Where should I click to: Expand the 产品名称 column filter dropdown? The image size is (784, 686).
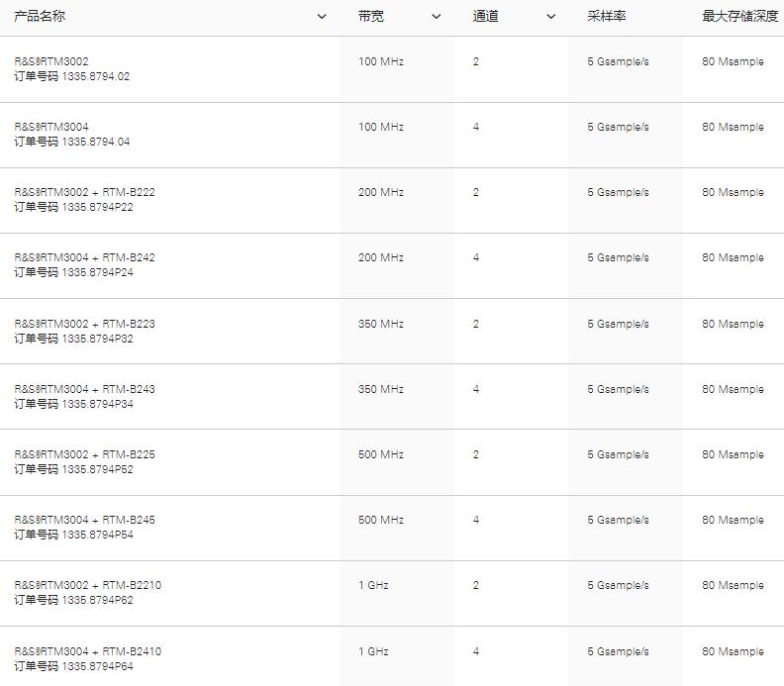point(321,17)
